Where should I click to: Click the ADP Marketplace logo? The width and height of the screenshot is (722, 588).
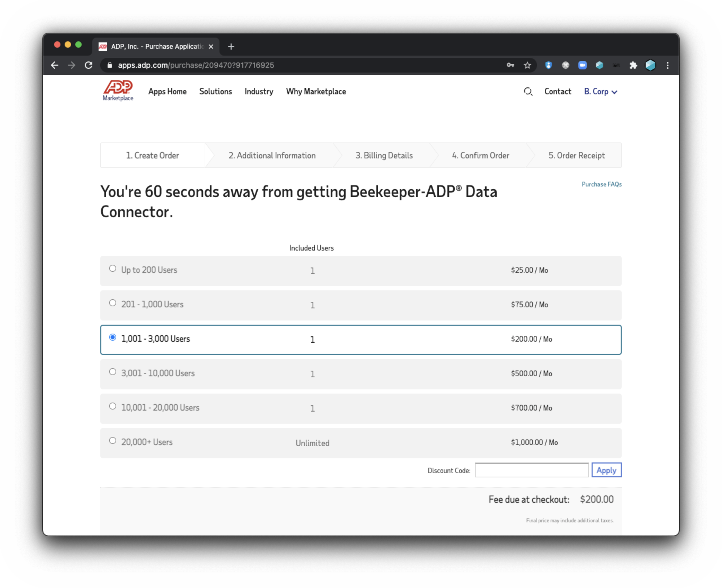118,91
